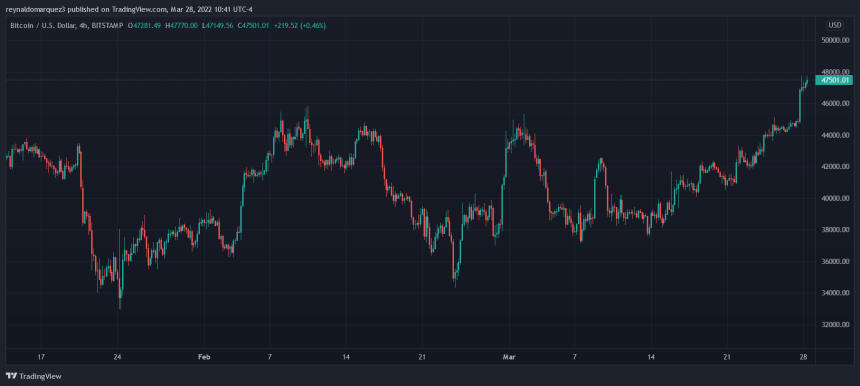Image resolution: width=860 pixels, height=386 pixels.
Task: Click the 28 date label on time axis
Action: click(803, 357)
